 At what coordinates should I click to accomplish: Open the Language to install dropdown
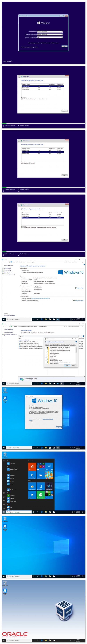(50, 32)
